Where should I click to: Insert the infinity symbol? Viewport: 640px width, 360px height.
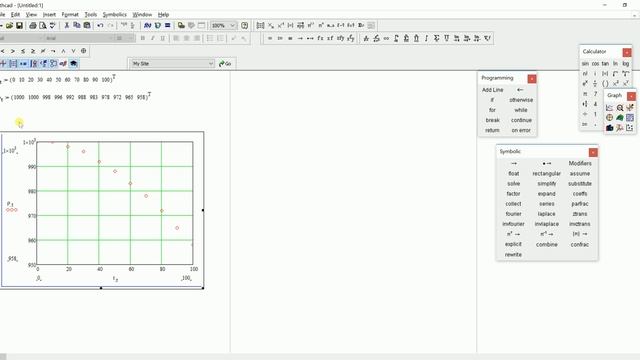click(x=386, y=38)
